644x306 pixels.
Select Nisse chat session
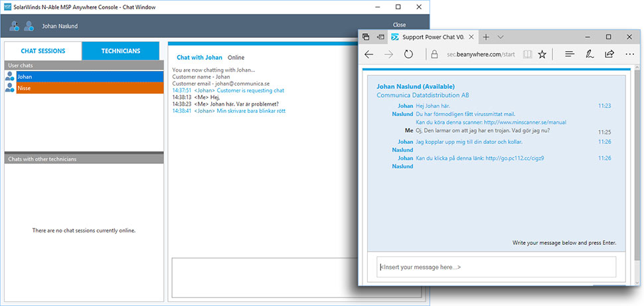(90, 88)
